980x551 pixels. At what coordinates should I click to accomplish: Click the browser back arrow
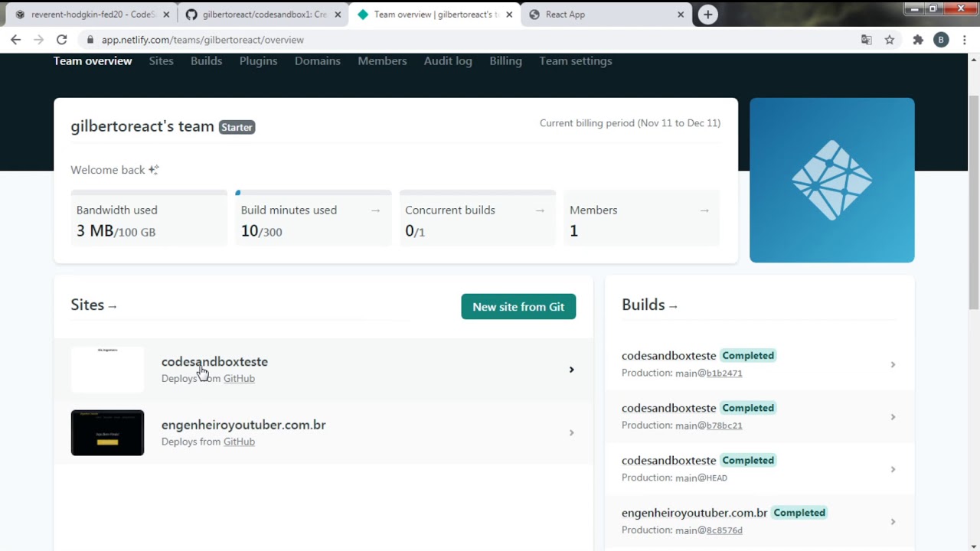coord(15,40)
